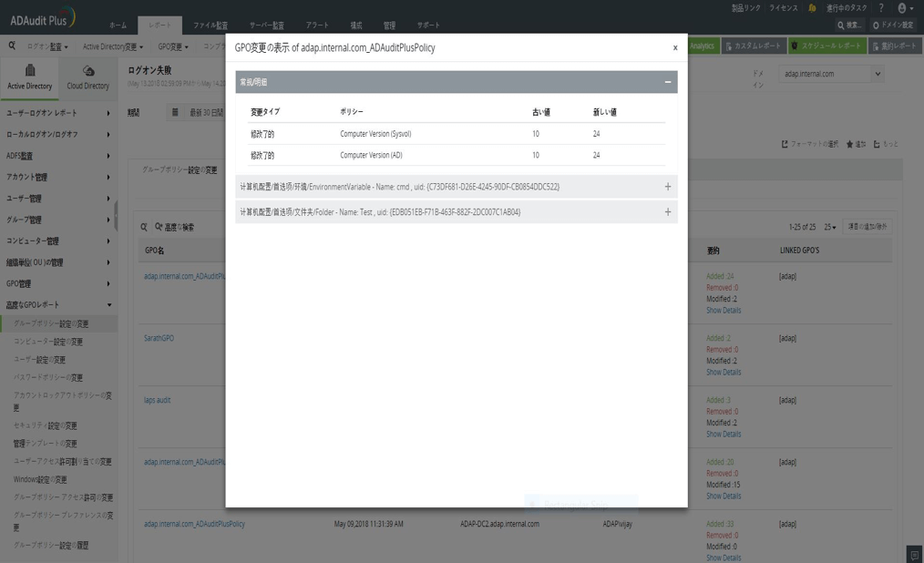
Task: Click the ADAudit Plus logo
Action: click(x=43, y=17)
